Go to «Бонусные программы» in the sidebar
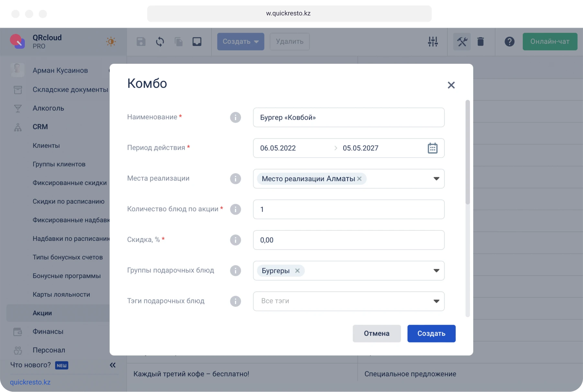Image resolution: width=583 pixels, height=392 pixels. pos(67,276)
